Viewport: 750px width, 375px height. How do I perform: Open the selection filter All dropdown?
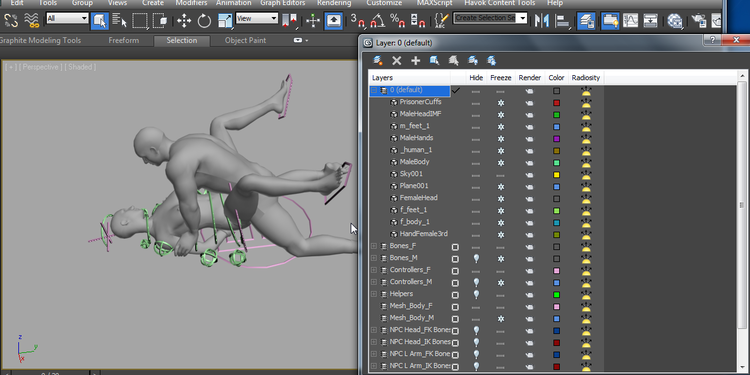(67, 19)
